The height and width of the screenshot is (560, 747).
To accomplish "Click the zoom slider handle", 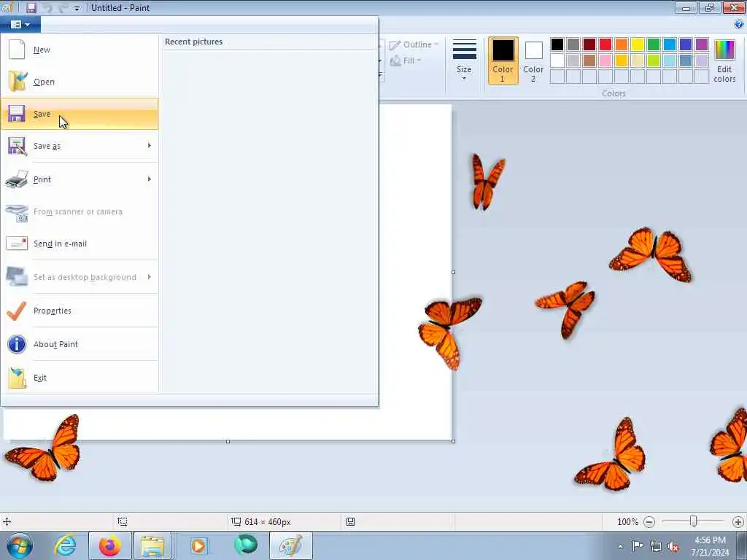I will pos(694,522).
